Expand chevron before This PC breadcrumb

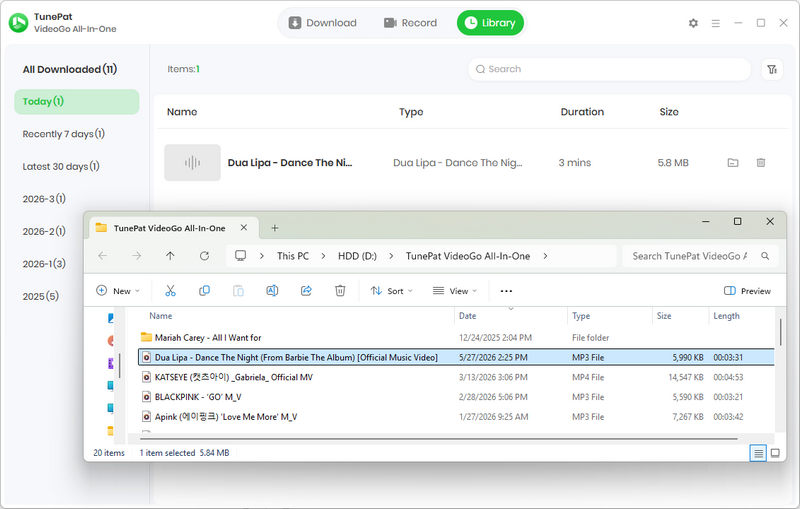262,256
